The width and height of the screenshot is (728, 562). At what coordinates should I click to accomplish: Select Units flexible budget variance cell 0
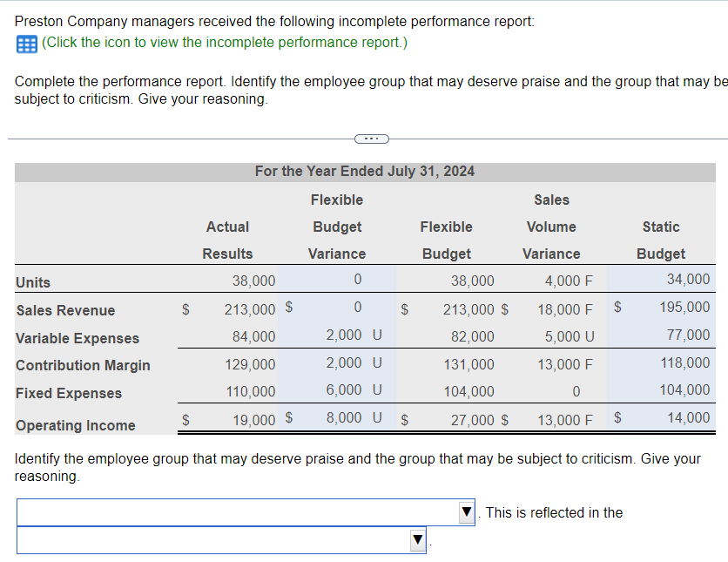click(x=337, y=279)
